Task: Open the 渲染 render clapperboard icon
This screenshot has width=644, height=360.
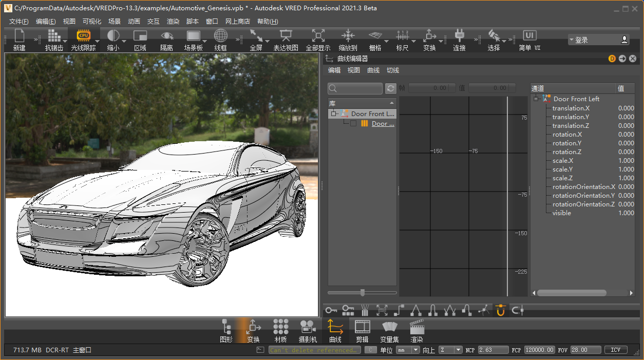Action: coord(416,327)
